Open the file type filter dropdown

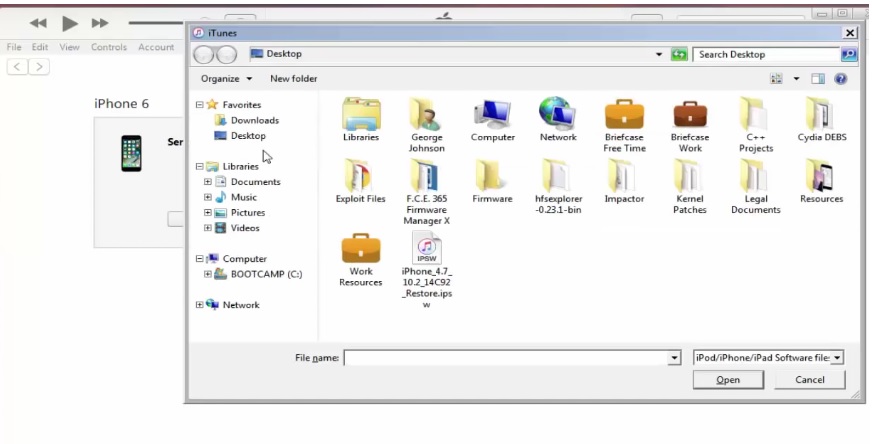point(838,358)
